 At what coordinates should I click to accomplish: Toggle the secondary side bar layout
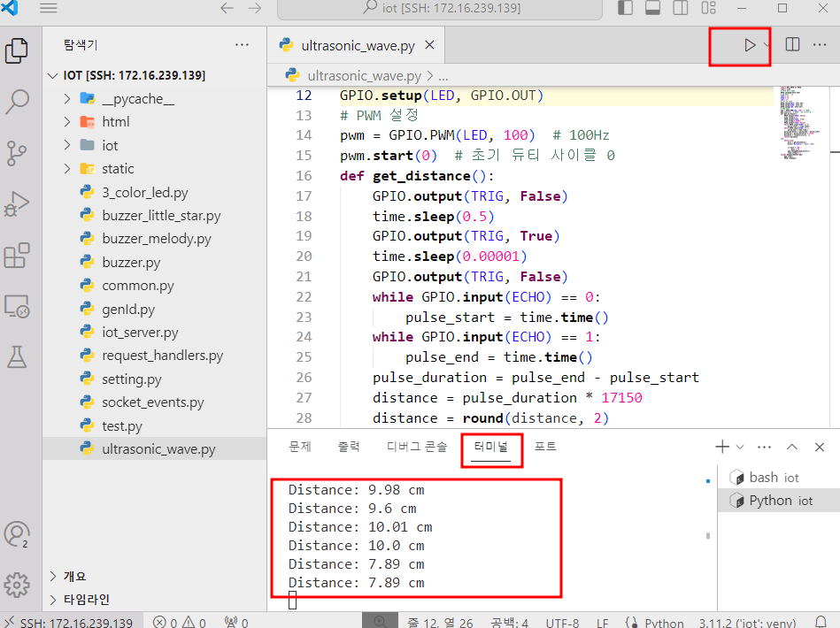click(x=681, y=9)
